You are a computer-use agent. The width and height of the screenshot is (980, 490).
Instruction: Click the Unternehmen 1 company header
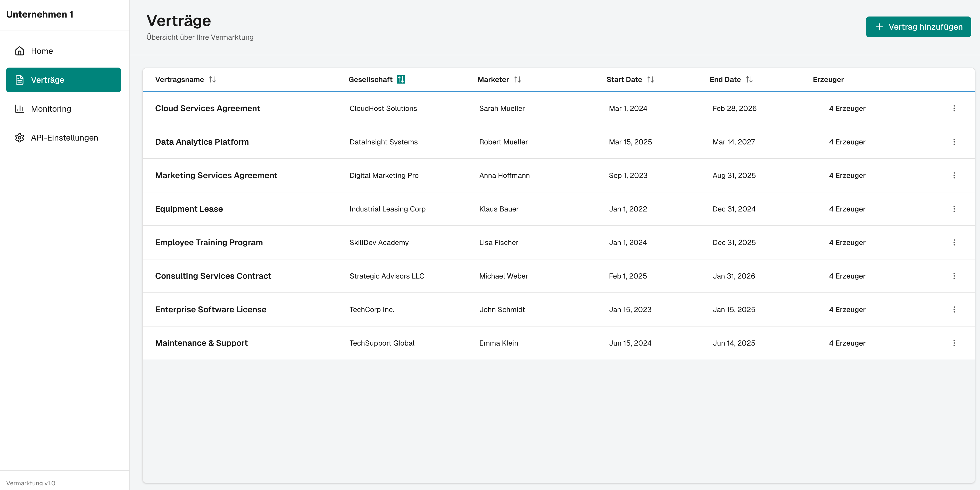point(39,14)
